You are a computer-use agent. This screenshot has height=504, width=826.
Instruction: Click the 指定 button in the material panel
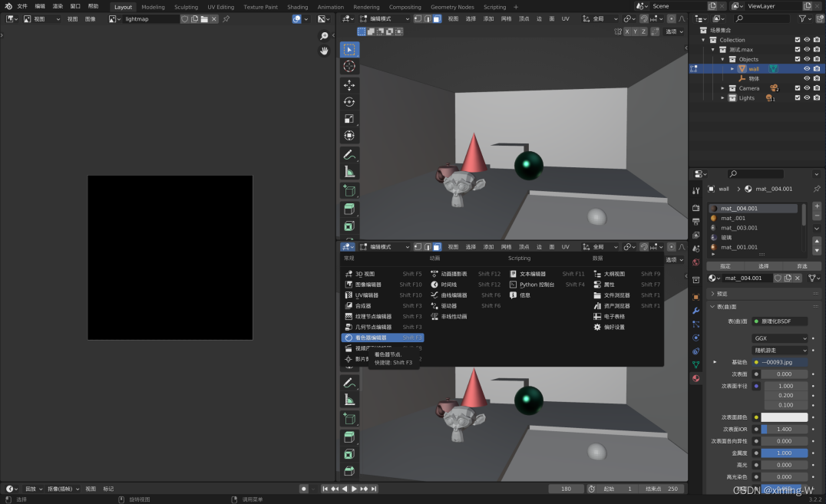725,266
